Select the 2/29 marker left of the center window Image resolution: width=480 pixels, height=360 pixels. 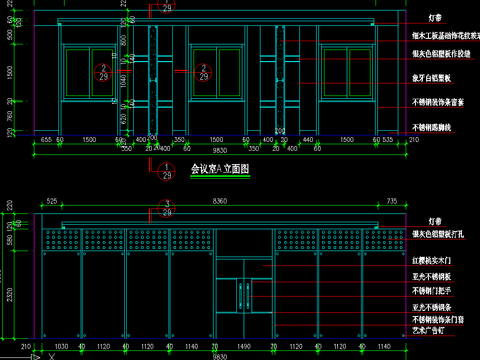point(203,73)
